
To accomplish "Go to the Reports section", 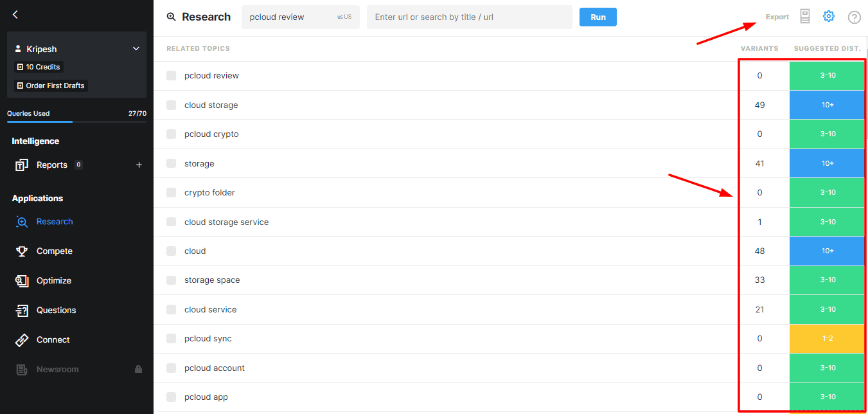I will (x=51, y=165).
